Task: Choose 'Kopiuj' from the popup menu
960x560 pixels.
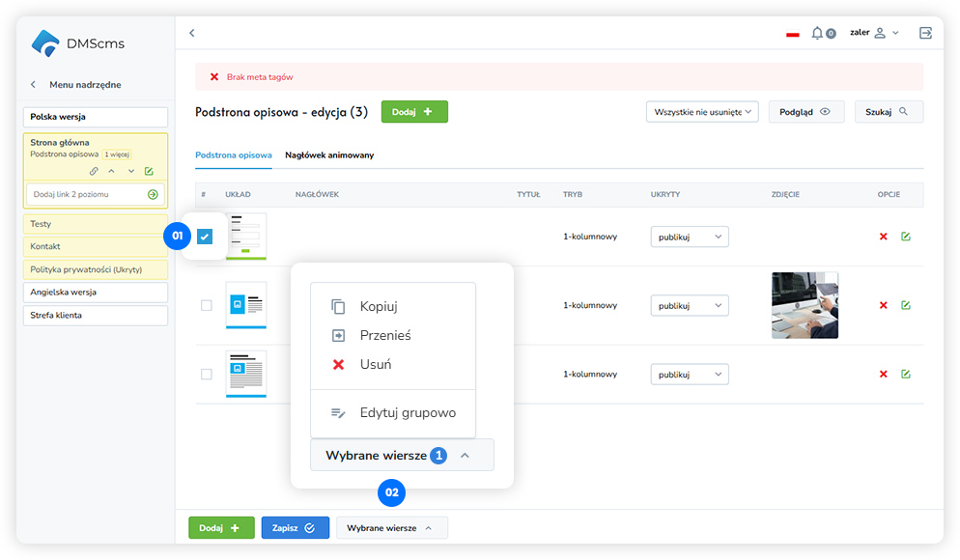Action: [x=378, y=306]
